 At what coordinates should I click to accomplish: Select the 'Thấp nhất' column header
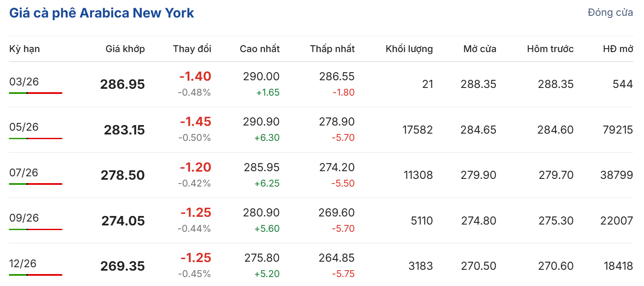click(x=332, y=49)
